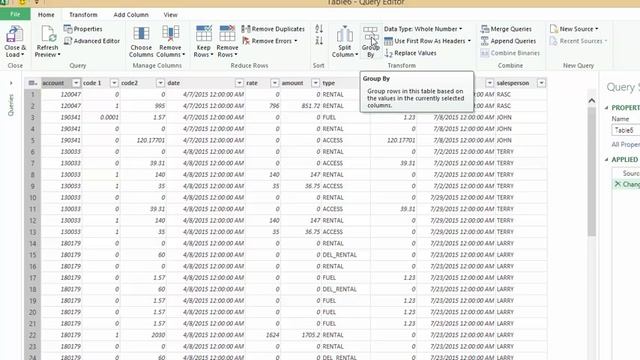The width and height of the screenshot is (640, 360).
Task: Expand the Queries pane arrow
Action: coord(11,83)
